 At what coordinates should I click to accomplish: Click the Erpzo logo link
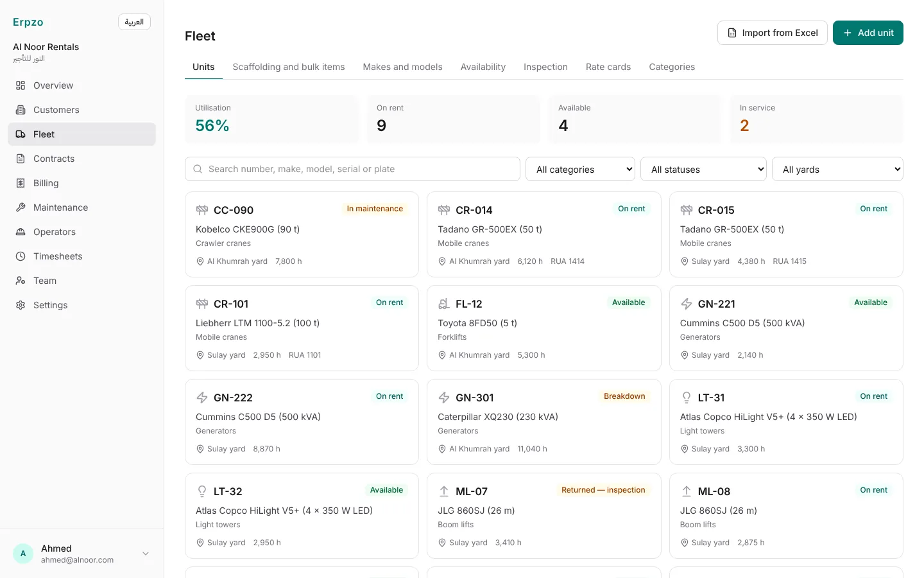[x=28, y=22]
